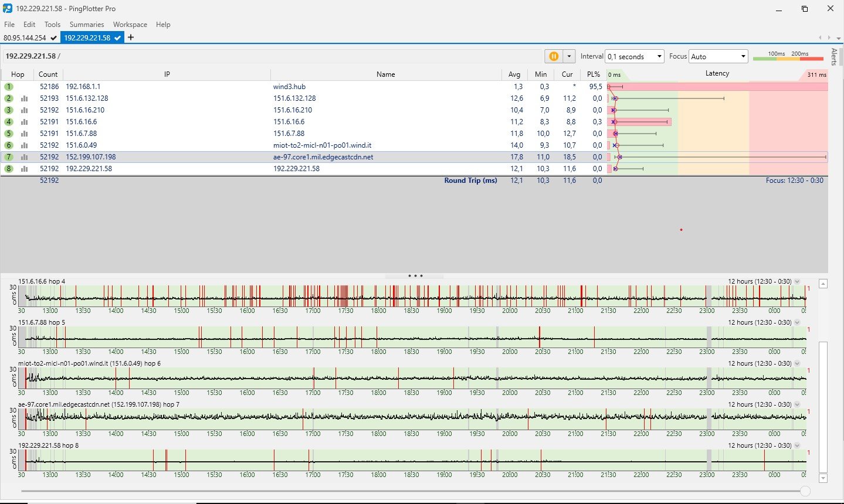Open the Interval dropdown showing 0,1 seconds

[x=634, y=56]
